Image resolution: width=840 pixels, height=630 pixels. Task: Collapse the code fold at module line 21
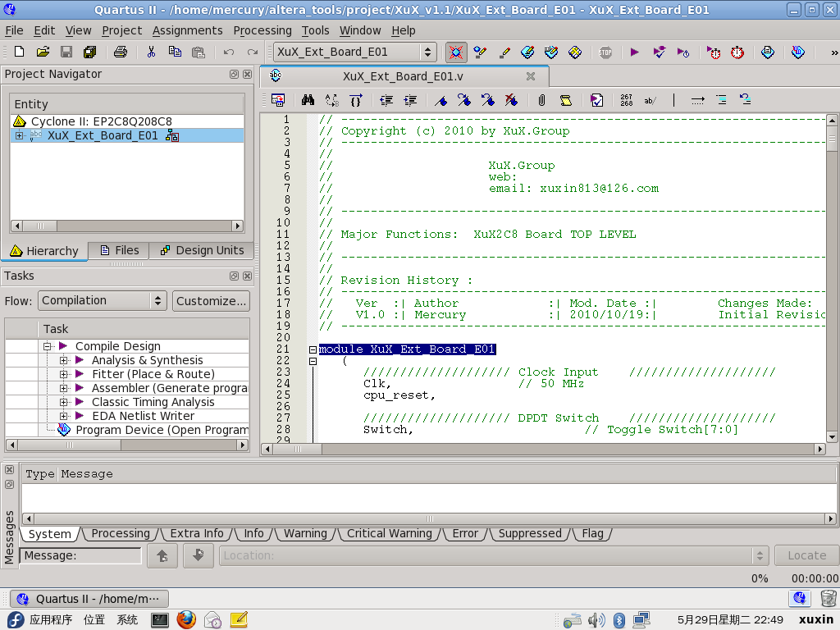point(313,349)
